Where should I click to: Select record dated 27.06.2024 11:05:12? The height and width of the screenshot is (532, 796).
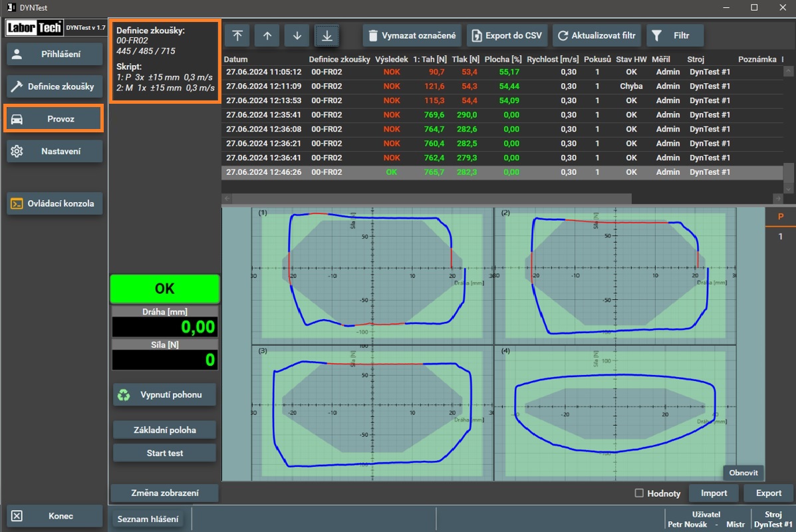[x=502, y=72]
